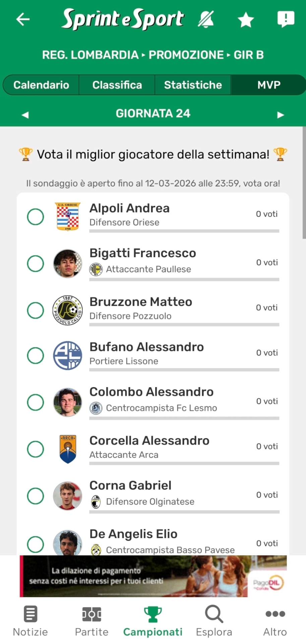Go to the next giornata with the right arrow

281,115
